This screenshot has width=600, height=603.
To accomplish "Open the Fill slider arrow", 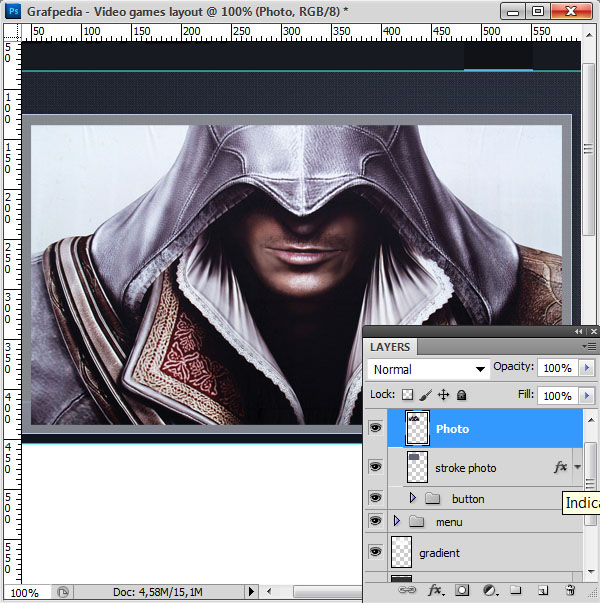I will click(587, 395).
